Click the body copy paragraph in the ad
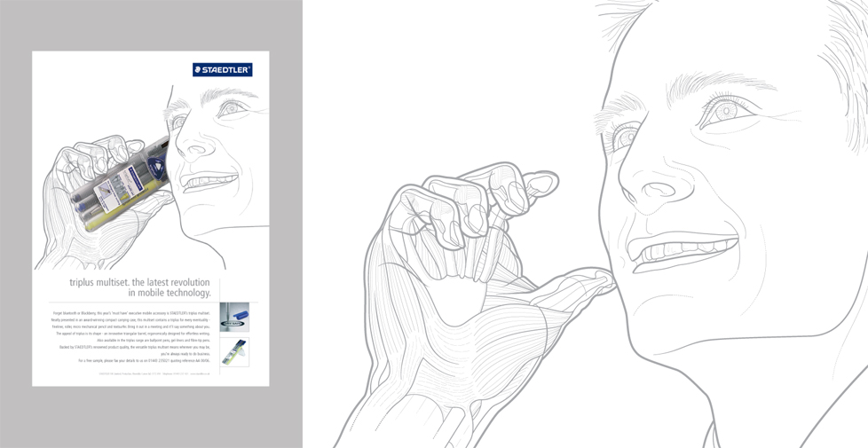The width and height of the screenshot is (868, 448). click(x=131, y=337)
